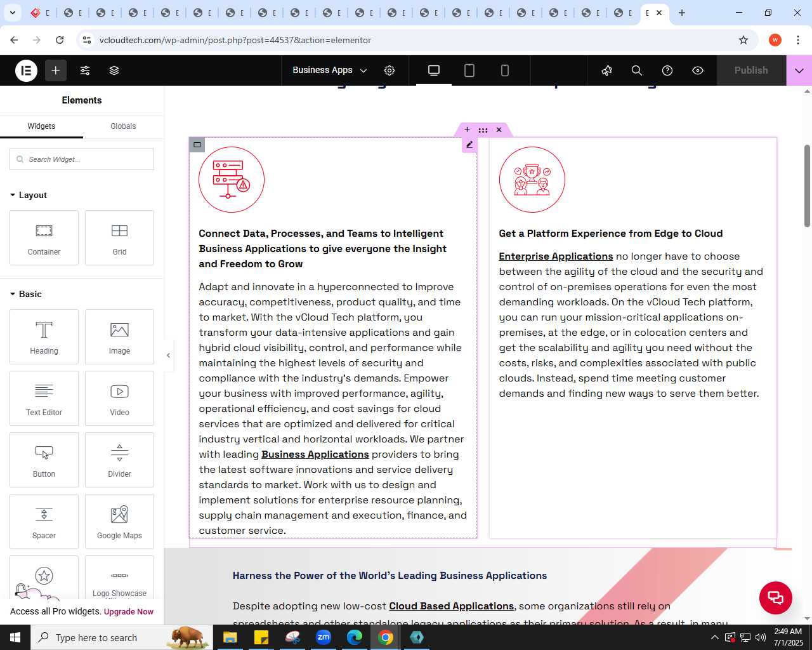Select the Heading widget
The image size is (812, 650).
pos(44,336)
